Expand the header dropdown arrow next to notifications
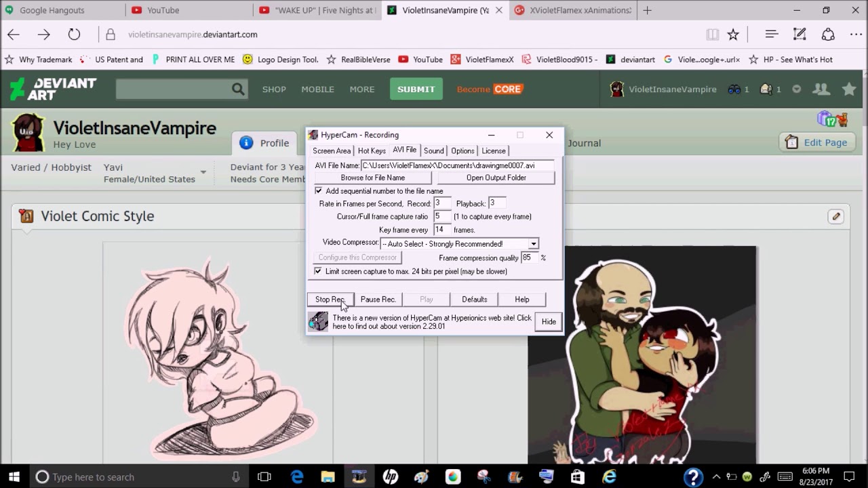 click(x=797, y=89)
